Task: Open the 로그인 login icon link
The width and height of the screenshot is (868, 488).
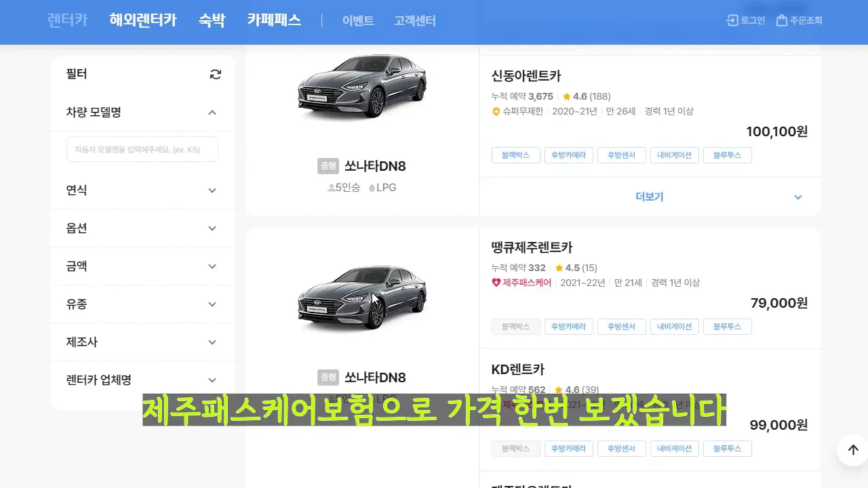Action: pos(745,20)
